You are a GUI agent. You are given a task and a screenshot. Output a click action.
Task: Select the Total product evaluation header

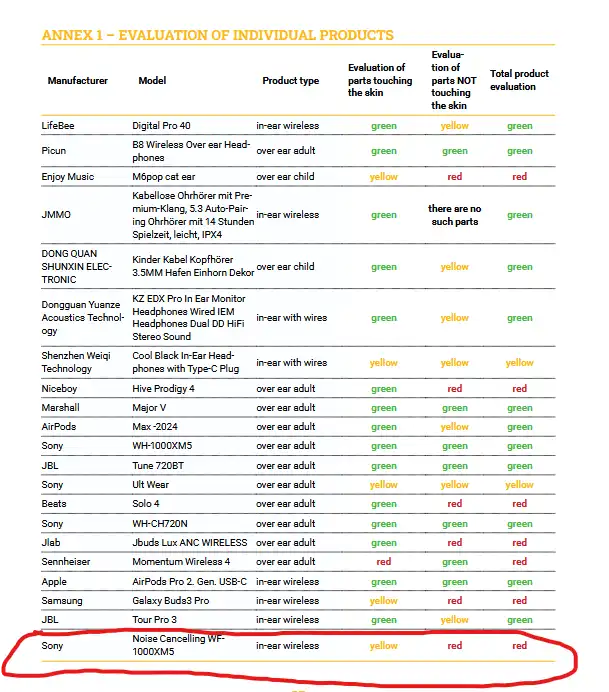[x=519, y=80]
